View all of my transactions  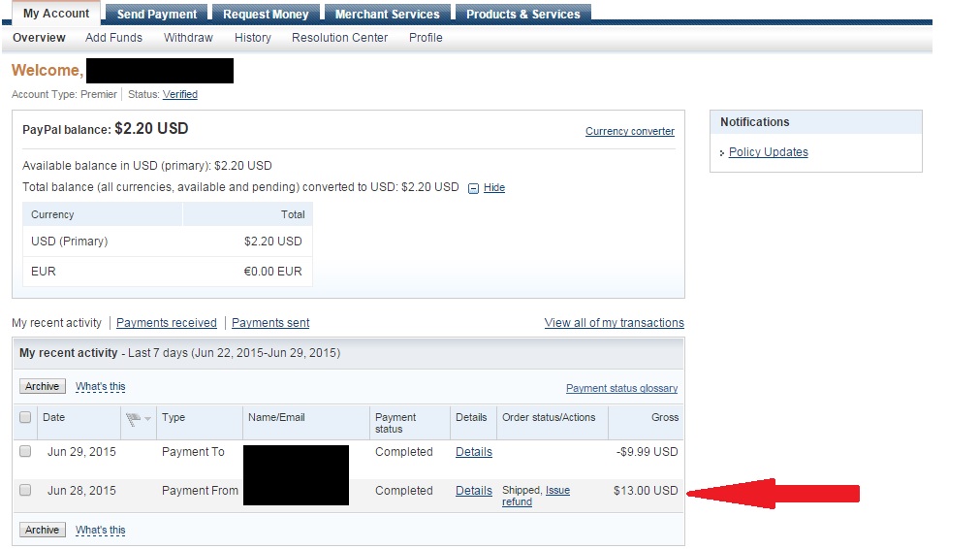coord(614,323)
